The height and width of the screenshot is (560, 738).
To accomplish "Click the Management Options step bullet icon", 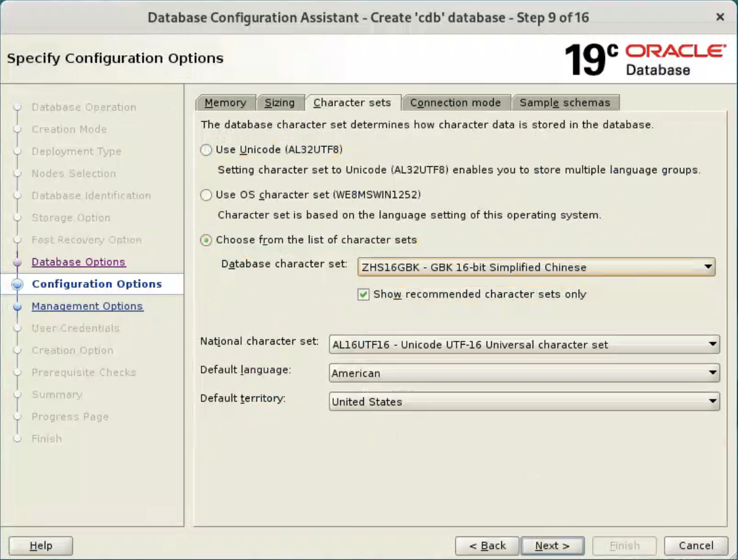I will point(17,306).
